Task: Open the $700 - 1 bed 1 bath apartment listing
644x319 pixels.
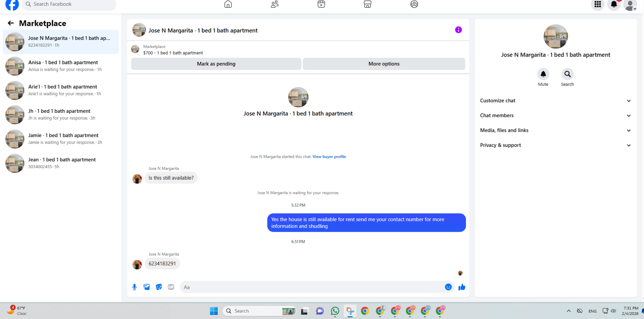Action: pos(173,53)
